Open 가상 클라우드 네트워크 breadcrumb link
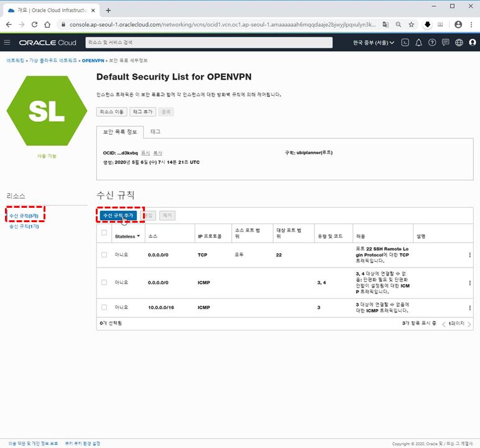 [x=53, y=61]
